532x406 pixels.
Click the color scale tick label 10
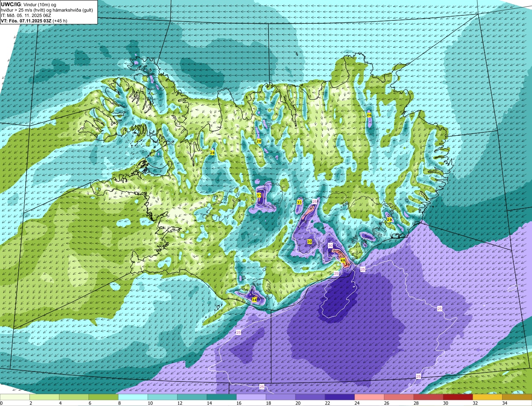pos(150,403)
